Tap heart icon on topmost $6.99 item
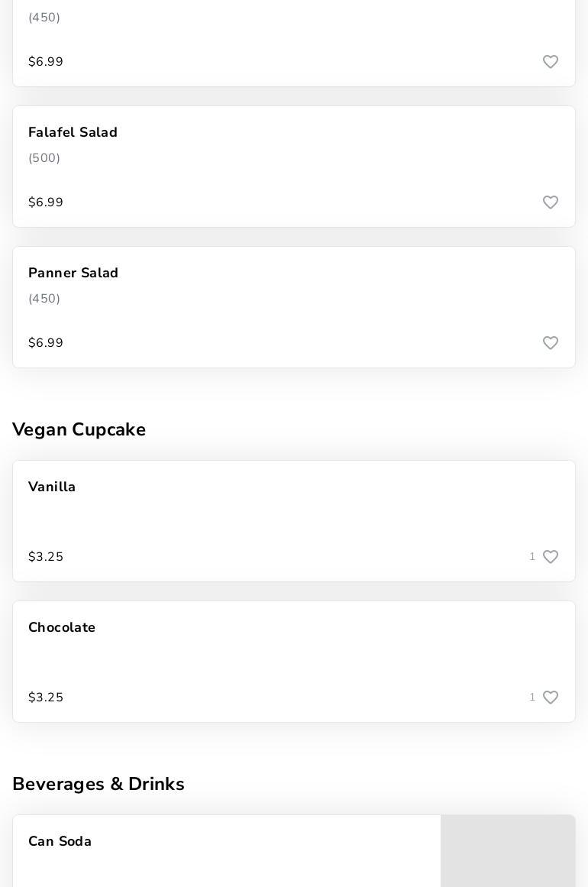The image size is (588, 887). pos(550,62)
